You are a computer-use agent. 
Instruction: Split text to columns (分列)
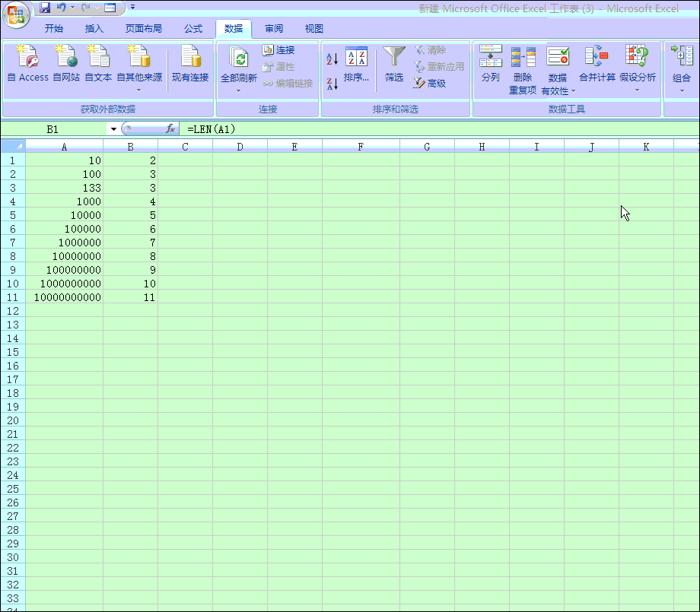491,63
